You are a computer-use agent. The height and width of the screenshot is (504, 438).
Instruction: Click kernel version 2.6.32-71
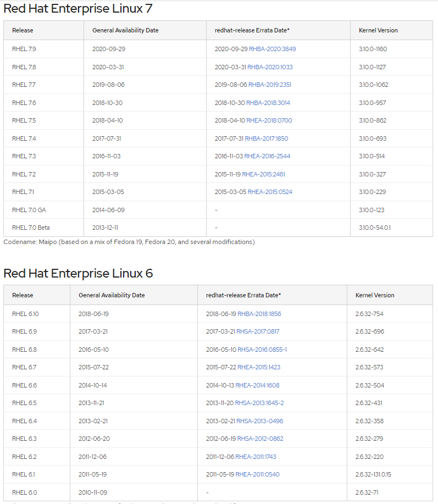click(x=367, y=492)
